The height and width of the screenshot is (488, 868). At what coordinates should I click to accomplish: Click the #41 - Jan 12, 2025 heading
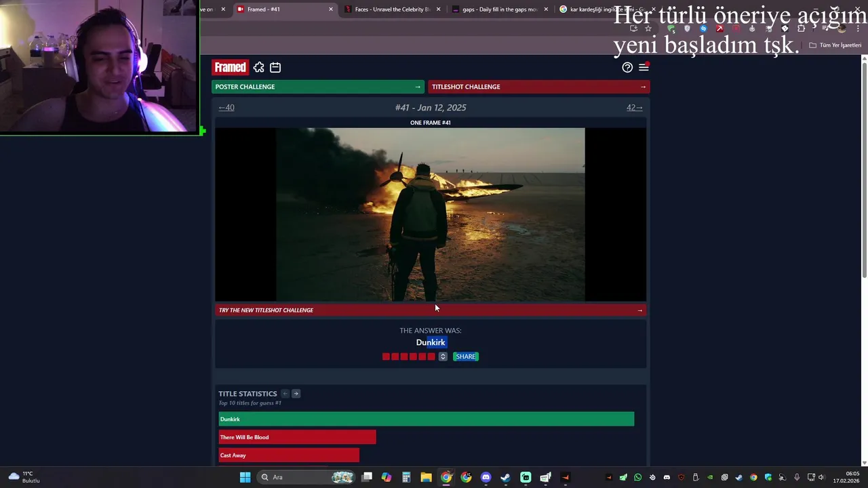pos(431,107)
